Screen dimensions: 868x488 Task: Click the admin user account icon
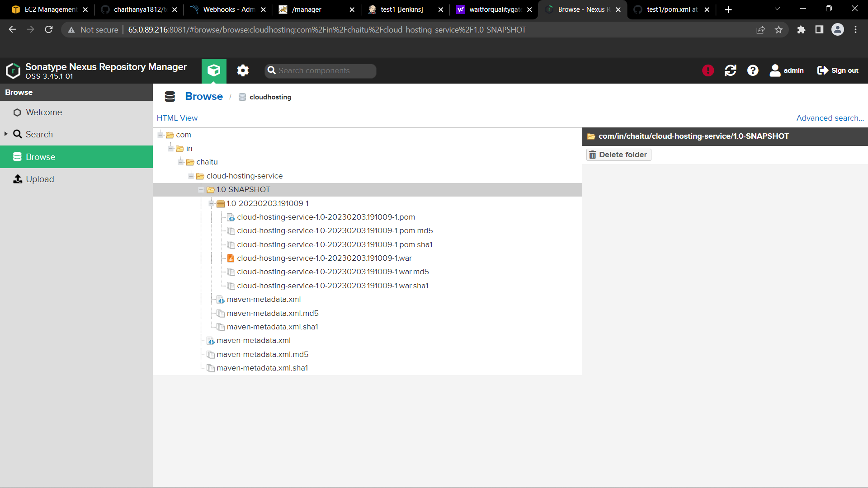[775, 70]
